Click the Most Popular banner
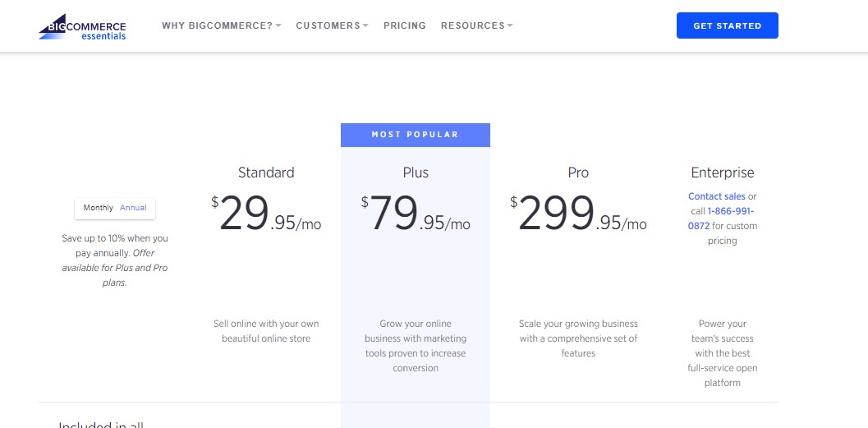Screen dimensions: 868x428 click(416, 135)
